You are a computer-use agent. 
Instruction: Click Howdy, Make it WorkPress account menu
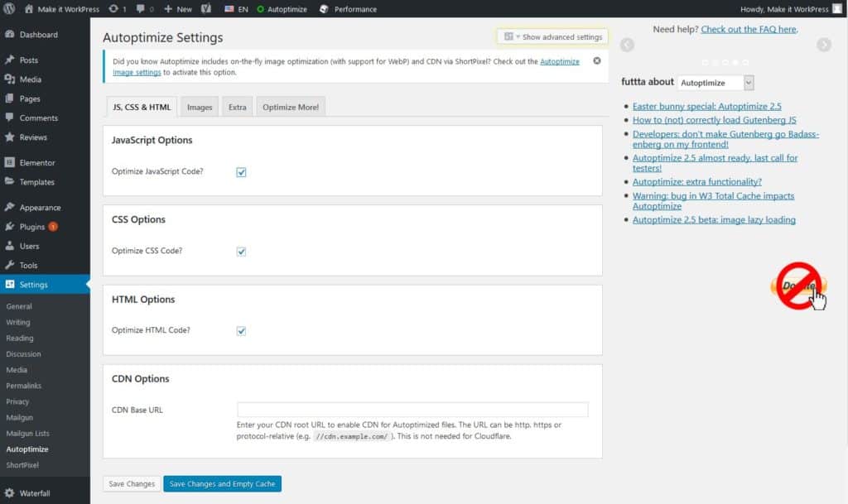click(x=785, y=8)
